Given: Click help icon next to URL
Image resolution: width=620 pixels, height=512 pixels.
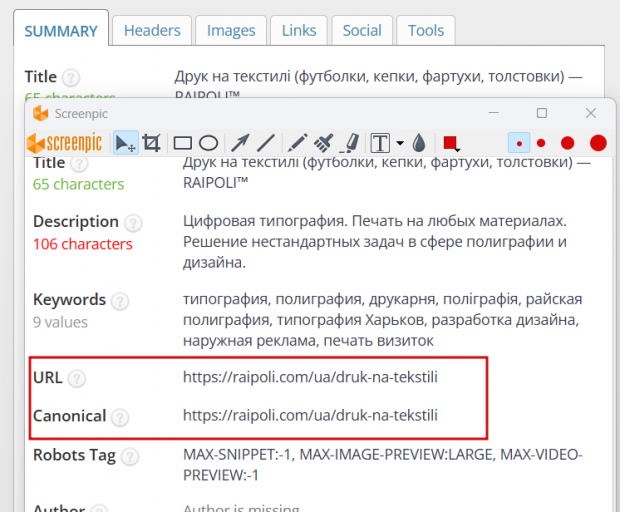Looking at the screenshot, I should point(76,379).
